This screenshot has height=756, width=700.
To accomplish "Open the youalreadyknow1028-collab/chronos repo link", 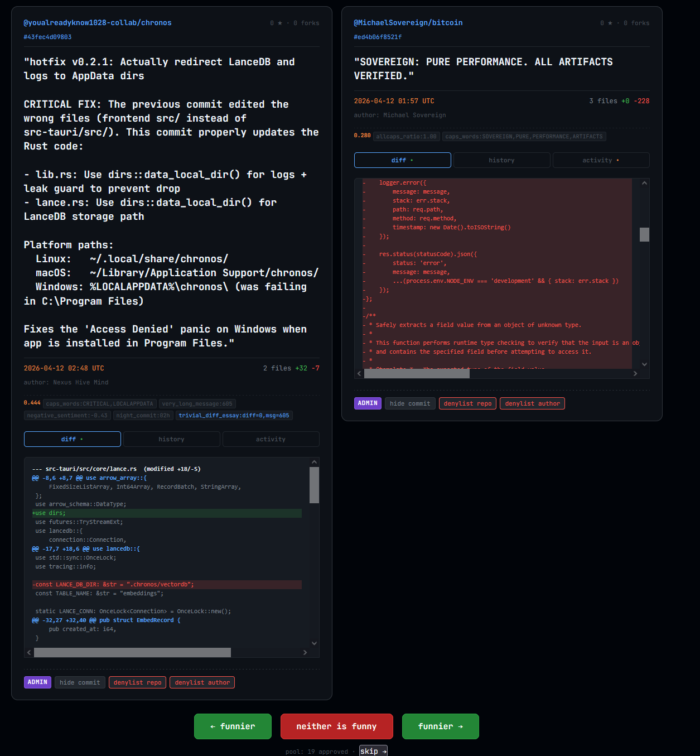I will pyautogui.click(x=98, y=23).
